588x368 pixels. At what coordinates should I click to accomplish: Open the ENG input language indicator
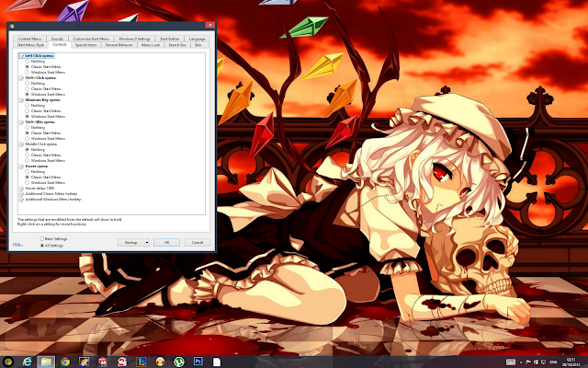point(553,362)
